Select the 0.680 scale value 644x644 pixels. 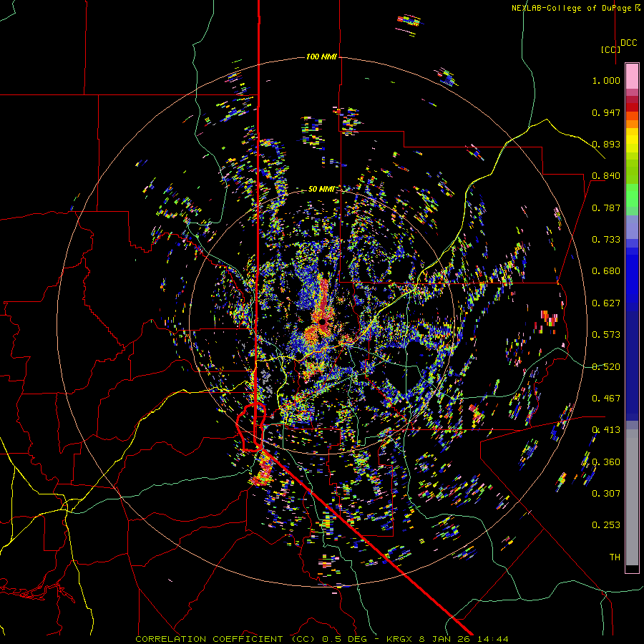click(x=606, y=271)
